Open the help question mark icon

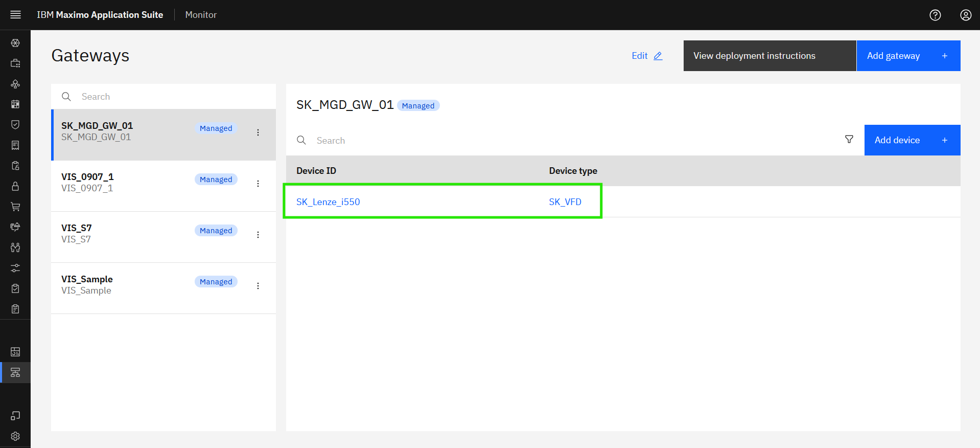[x=935, y=15]
